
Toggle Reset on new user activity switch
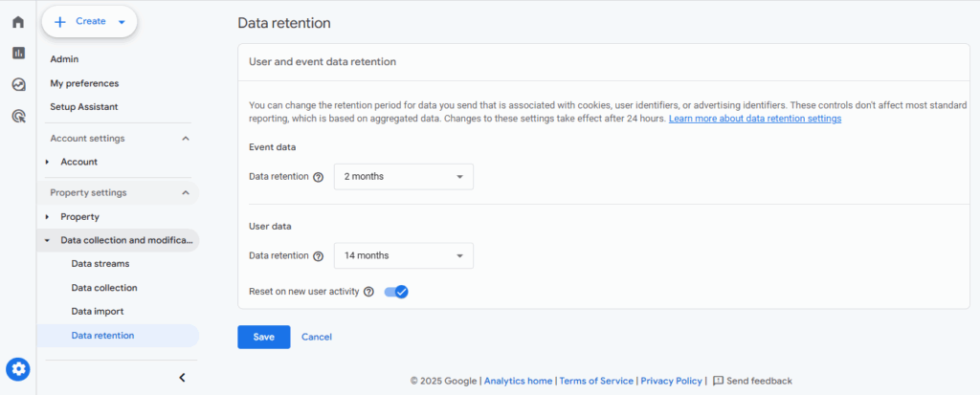396,292
